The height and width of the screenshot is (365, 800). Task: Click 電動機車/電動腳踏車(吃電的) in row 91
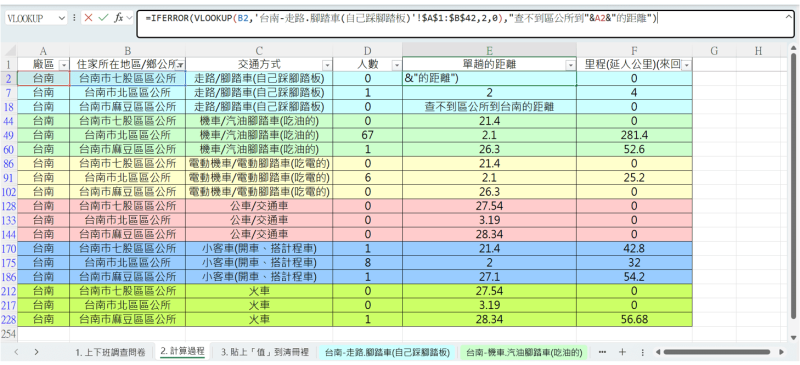click(x=259, y=178)
